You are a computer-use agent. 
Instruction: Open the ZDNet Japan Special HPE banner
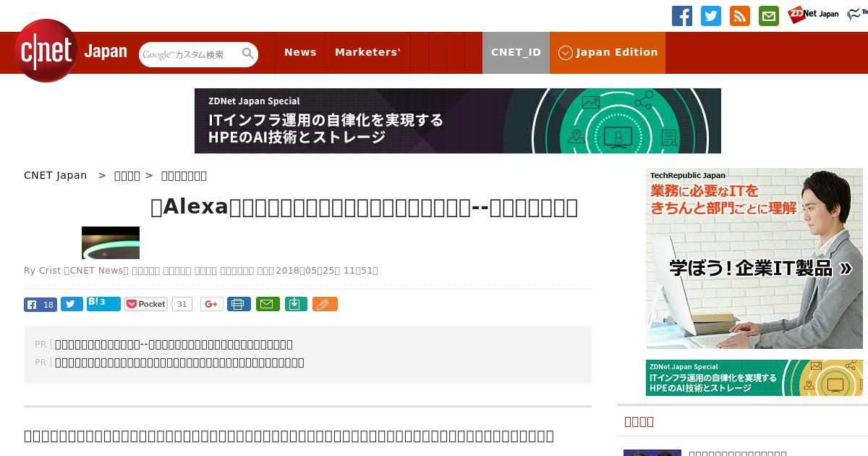(x=457, y=121)
